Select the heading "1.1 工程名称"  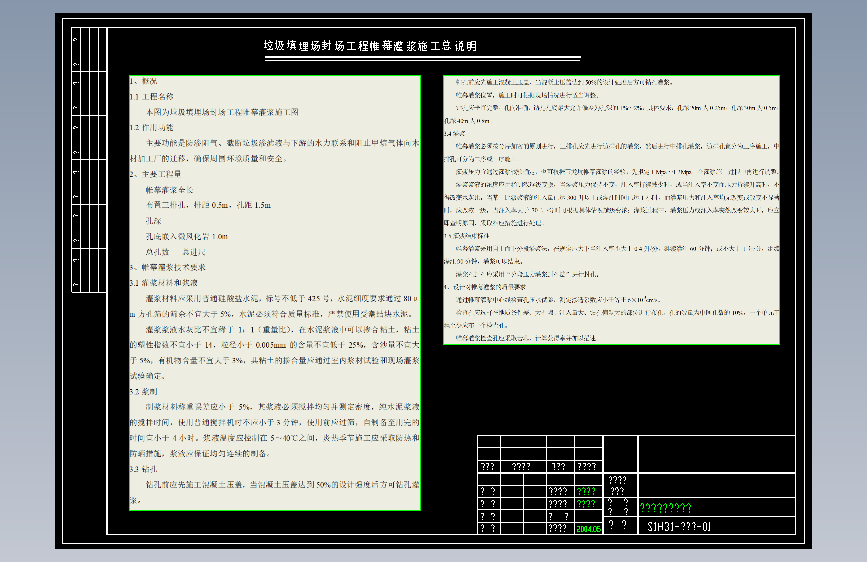152,96
